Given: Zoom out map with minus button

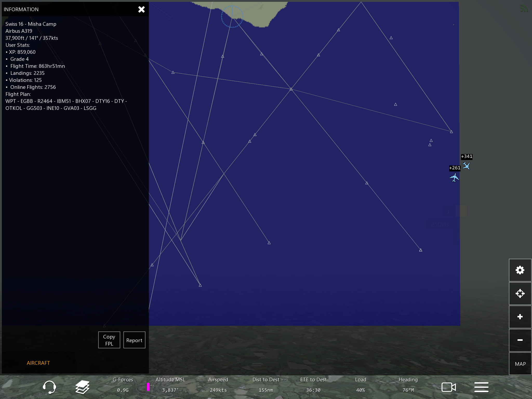Looking at the screenshot, I should [x=520, y=340].
